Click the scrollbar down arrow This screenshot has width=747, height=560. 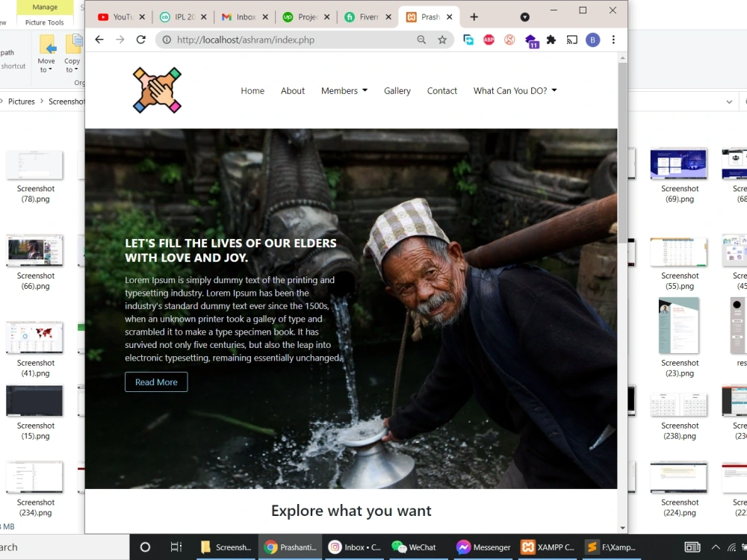(622, 528)
